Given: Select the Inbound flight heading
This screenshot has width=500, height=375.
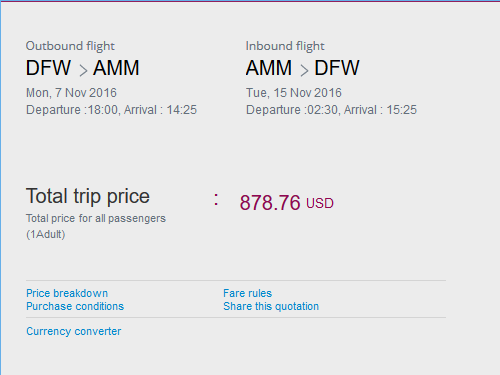Looking at the screenshot, I should tap(285, 46).
